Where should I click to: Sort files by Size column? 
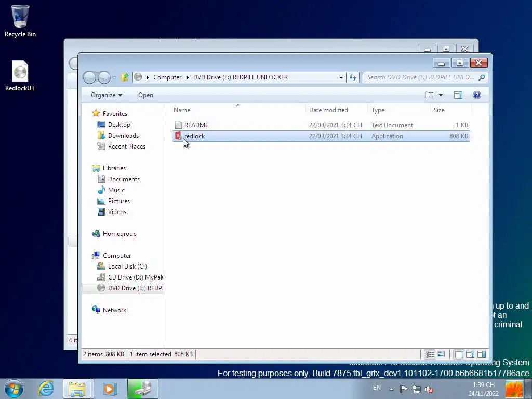click(451, 110)
